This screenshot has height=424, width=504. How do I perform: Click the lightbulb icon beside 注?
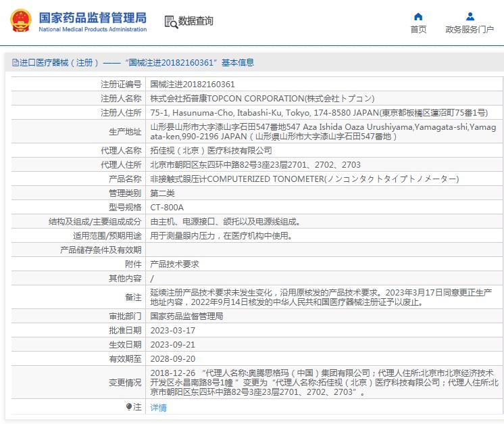(129, 407)
